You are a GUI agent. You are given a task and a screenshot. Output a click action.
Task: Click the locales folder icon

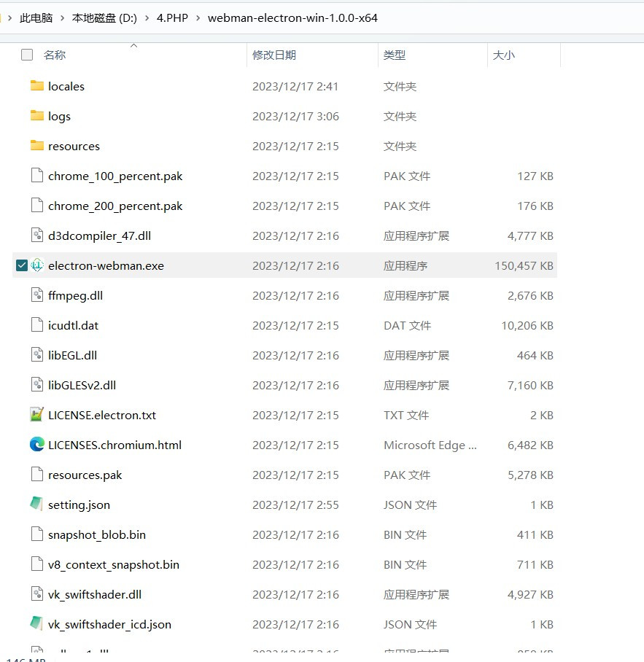[37, 86]
